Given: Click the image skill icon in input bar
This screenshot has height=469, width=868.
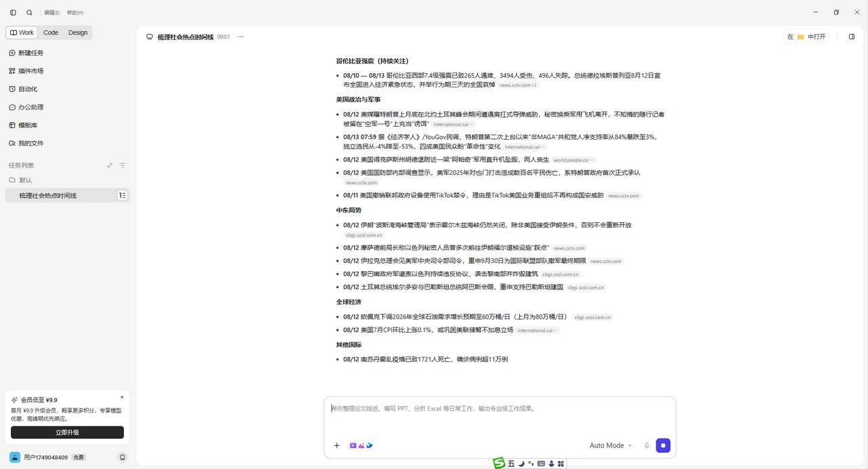Looking at the screenshot, I should [x=361, y=445].
